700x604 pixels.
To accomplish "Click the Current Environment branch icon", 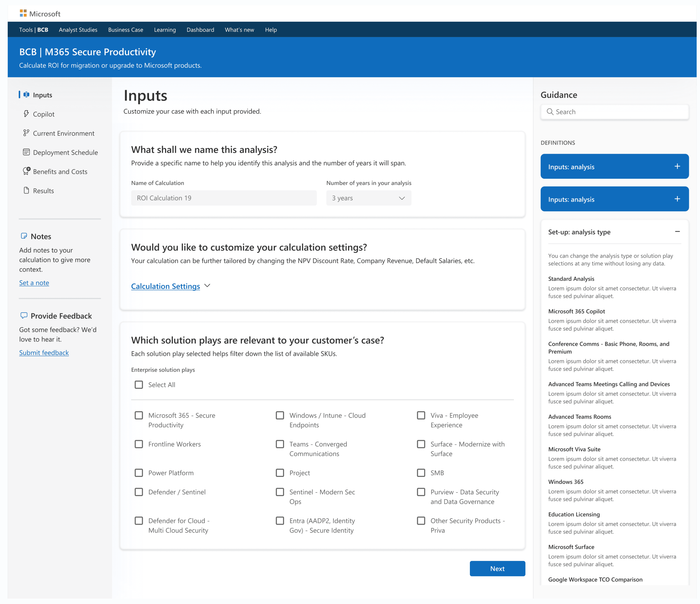I will (26, 133).
